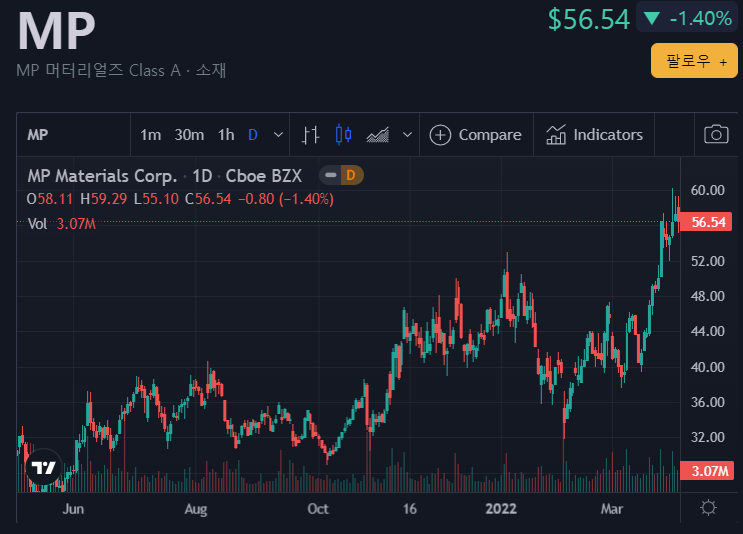
Task: Click the plus icon beside Compare
Action: coord(440,135)
